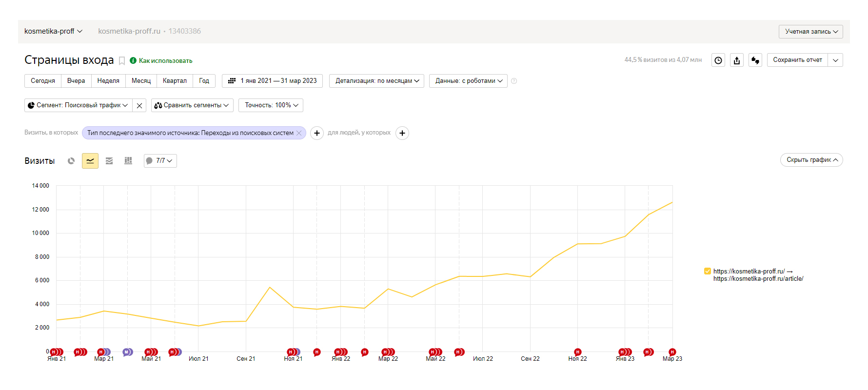The height and width of the screenshot is (390, 868).
Task: Click the Сохранить отчет button
Action: 797,60
